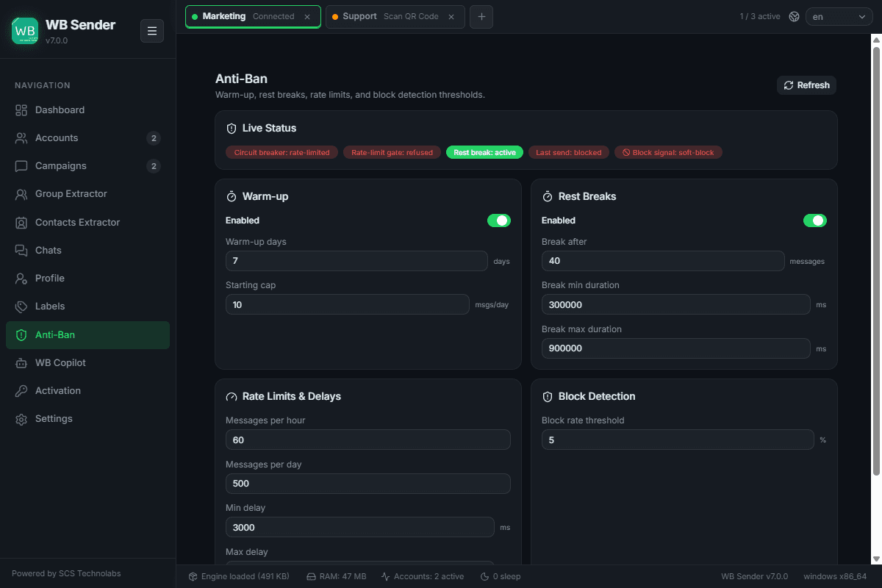Toggle the sidebar hamburger menu button
Image resolution: width=882 pixels, height=588 pixels.
pyautogui.click(x=152, y=31)
